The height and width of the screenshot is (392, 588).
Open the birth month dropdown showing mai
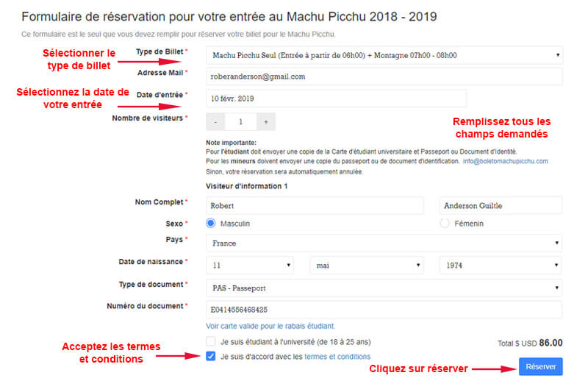click(x=366, y=266)
